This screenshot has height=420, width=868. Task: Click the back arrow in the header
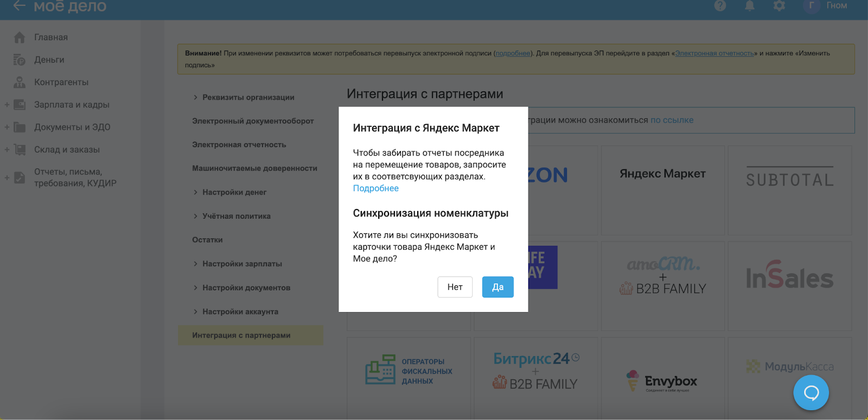click(20, 5)
